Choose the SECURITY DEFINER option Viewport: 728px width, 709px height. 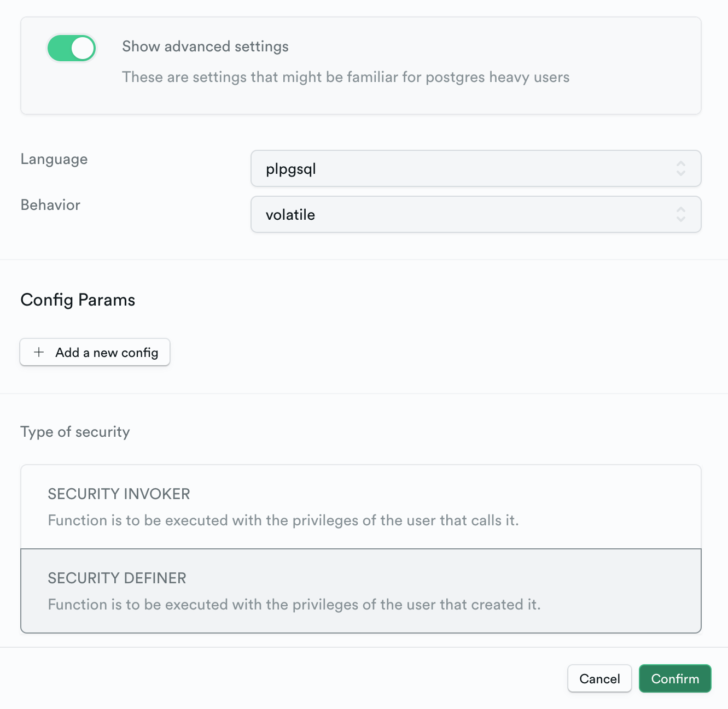click(360, 591)
